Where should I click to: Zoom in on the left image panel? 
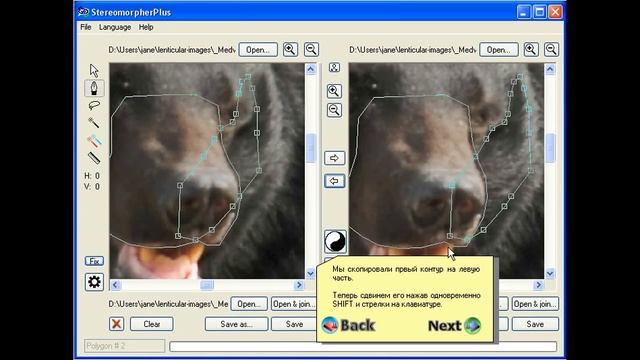[290, 50]
